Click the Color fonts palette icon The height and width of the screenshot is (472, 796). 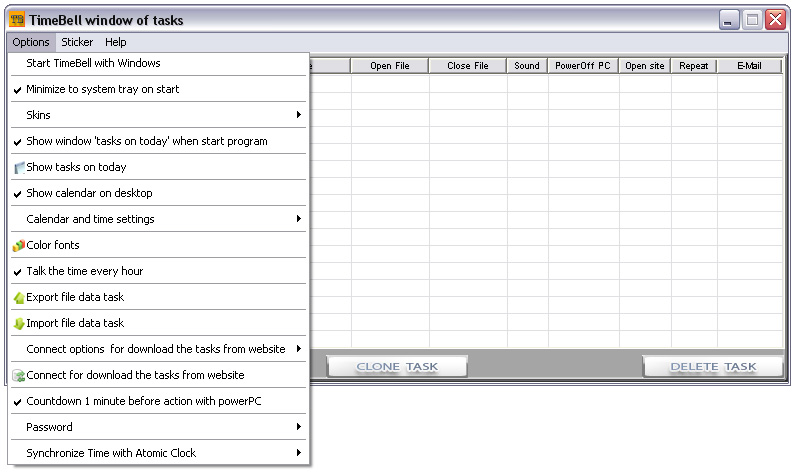coord(18,246)
